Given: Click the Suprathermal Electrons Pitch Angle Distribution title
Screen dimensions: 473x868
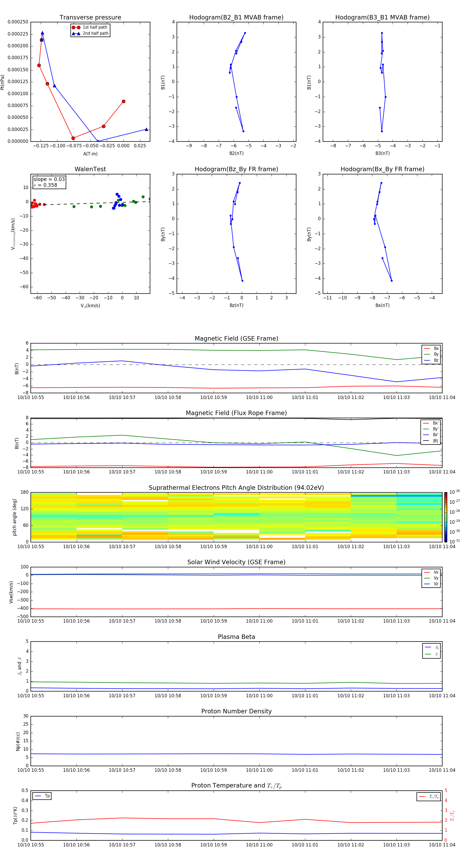Looking at the screenshot, I should pos(236,488).
